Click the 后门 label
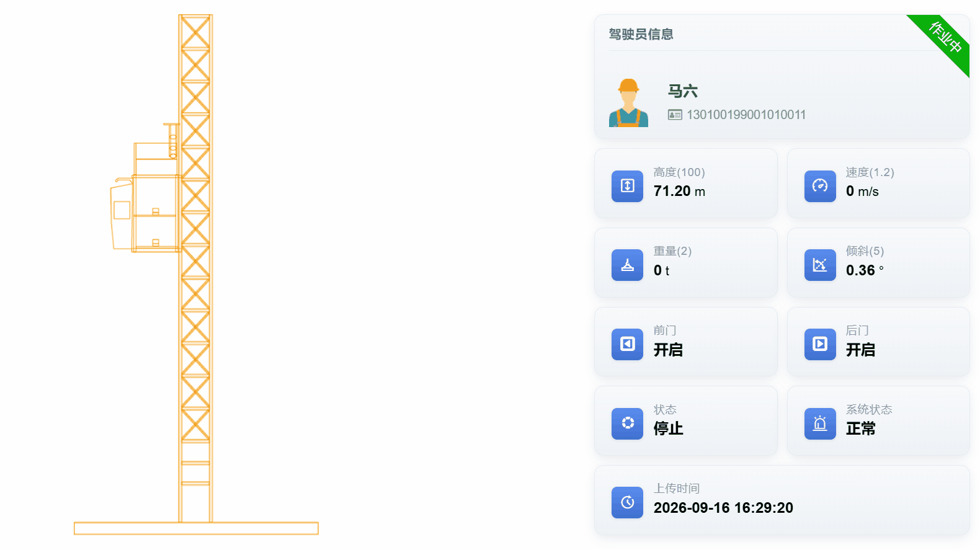The image size is (980, 550). pos(857,330)
